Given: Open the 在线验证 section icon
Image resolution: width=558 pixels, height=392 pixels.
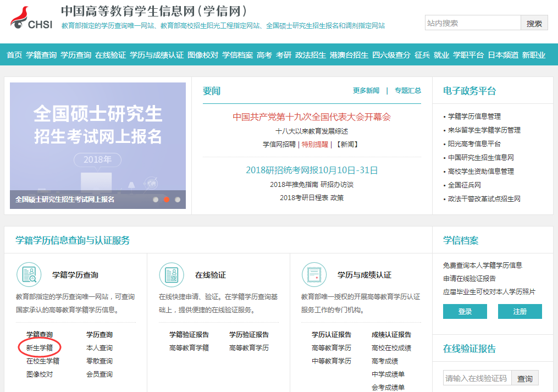Looking at the screenshot, I should [x=172, y=275].
